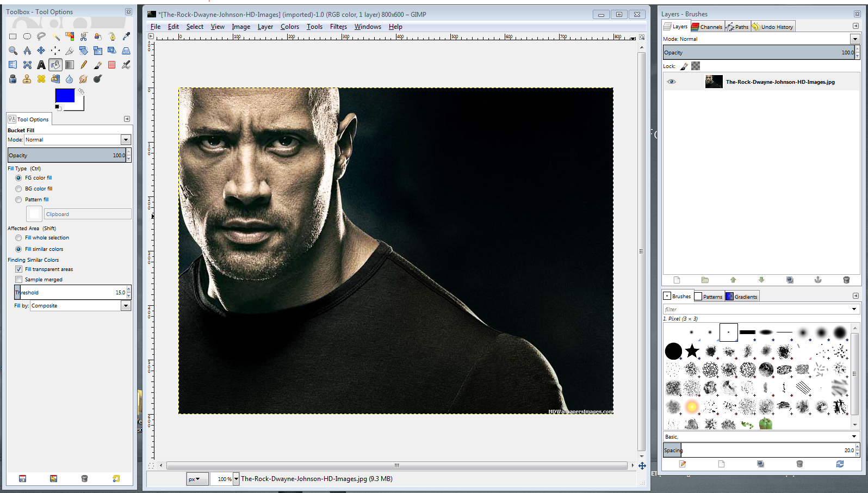This screenshot has height=493, width=868.
Task: Open the Layers dock tab configuration menu
Action: pos(855,26)
